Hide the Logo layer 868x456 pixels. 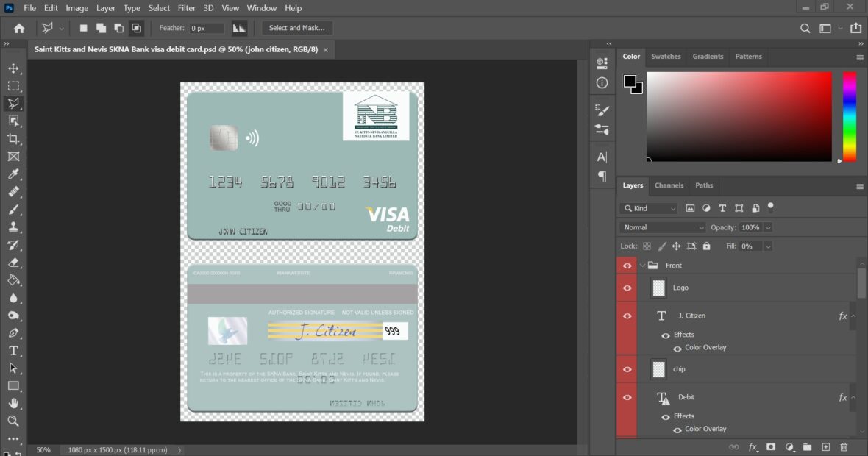(627, 288)
